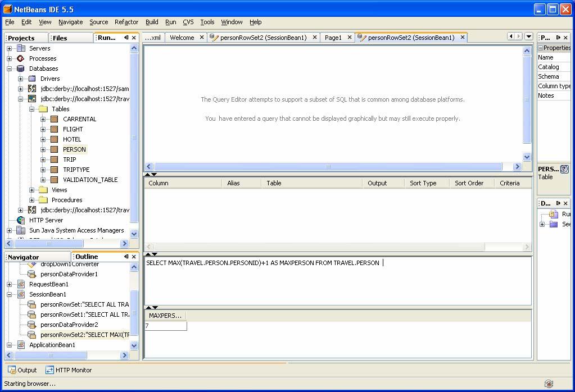Screen dimensions: 575x392
Task: Open the Refactor menu
Action: pos(126,22)
